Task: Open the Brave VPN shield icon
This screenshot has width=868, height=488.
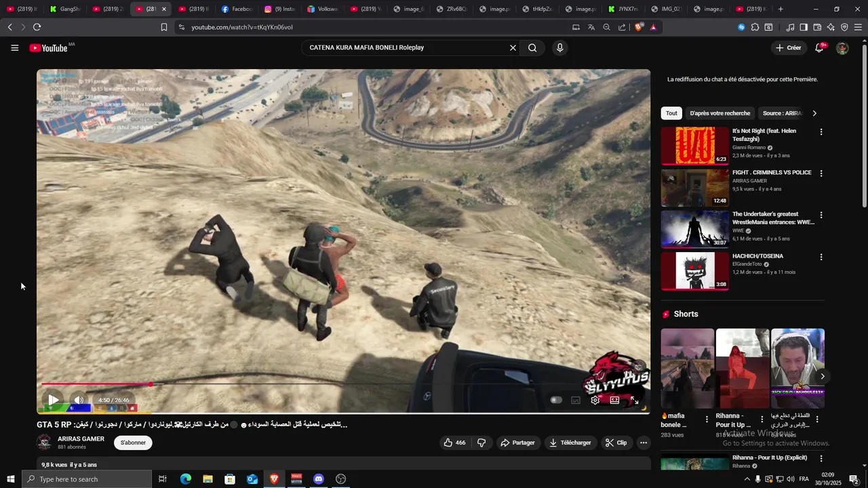Action: [844, 27]
